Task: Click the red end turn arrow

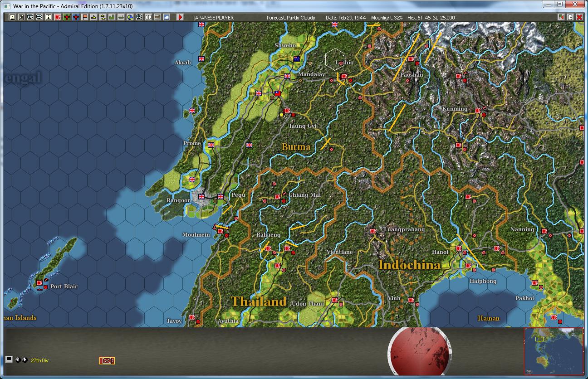Action: click(x=180, y=17)
